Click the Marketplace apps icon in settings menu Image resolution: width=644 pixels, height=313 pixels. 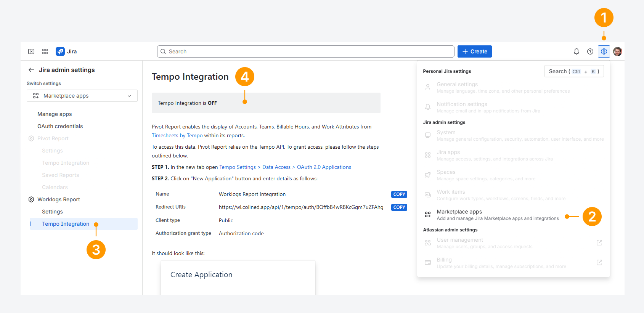(428, 215)
